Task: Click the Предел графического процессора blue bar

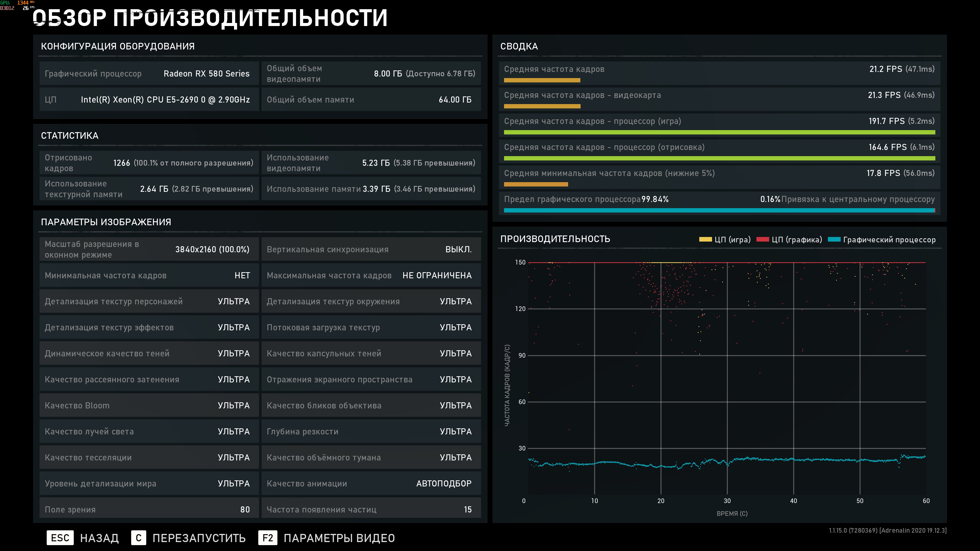Action: pyautogui.click(x=719, y=210)
